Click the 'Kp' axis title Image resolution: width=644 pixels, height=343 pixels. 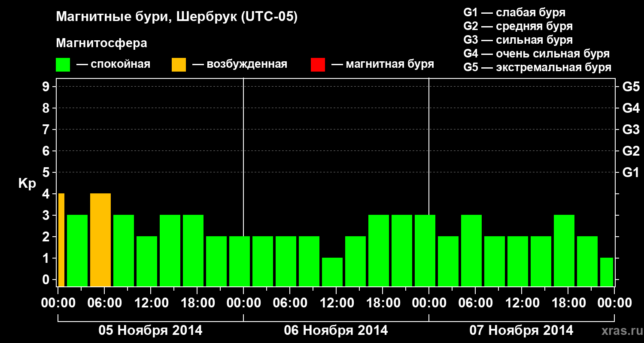27,184
